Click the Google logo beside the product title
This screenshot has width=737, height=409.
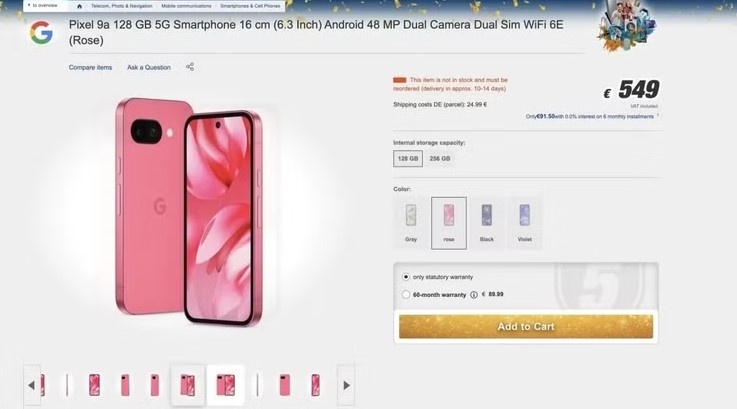point(41,32)
